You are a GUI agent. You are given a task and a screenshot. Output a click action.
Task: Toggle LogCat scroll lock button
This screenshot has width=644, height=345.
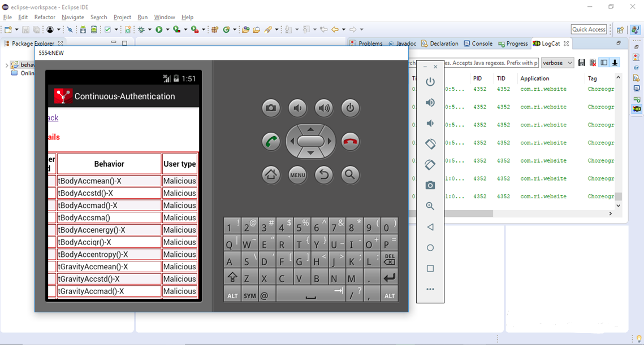(x=615, y=63)
